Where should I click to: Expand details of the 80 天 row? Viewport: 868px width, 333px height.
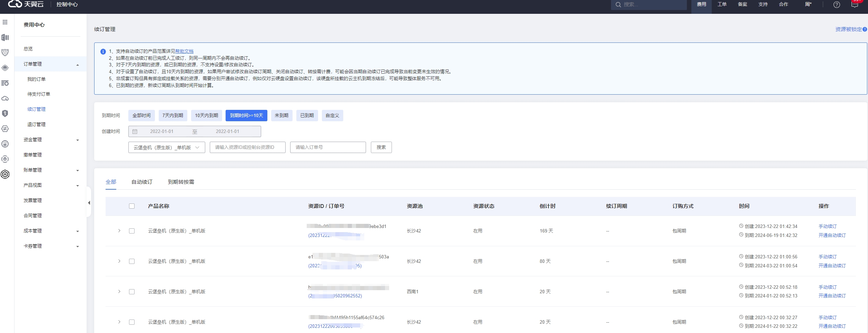(x=119, y=261)
